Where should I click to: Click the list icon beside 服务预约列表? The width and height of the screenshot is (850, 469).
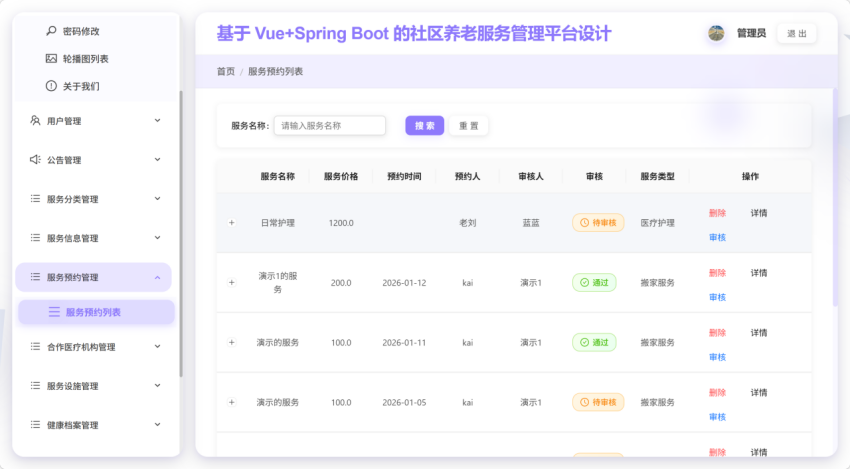coord(54,312)
